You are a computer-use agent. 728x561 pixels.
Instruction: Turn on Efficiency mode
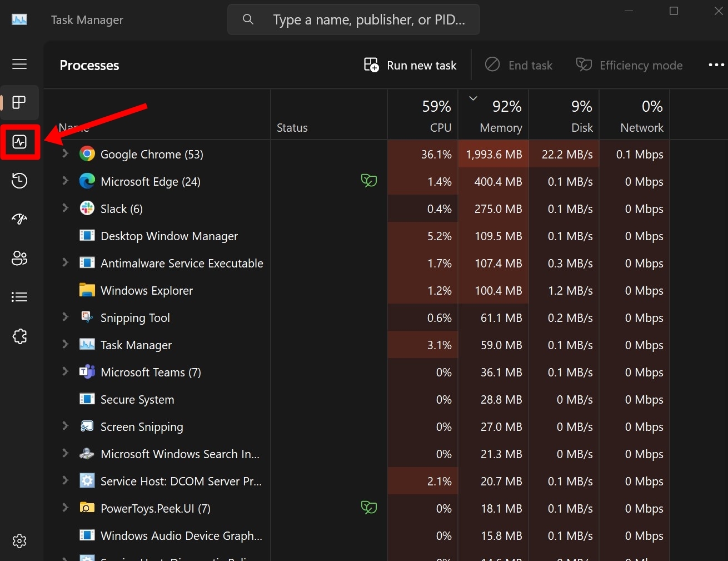[629, 65]
